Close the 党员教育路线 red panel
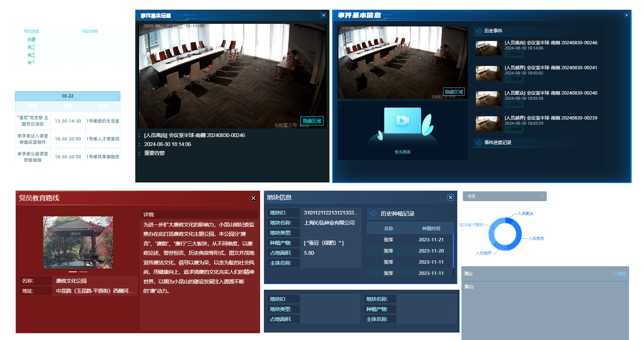The image size is (644, 340). click(253, 198)
